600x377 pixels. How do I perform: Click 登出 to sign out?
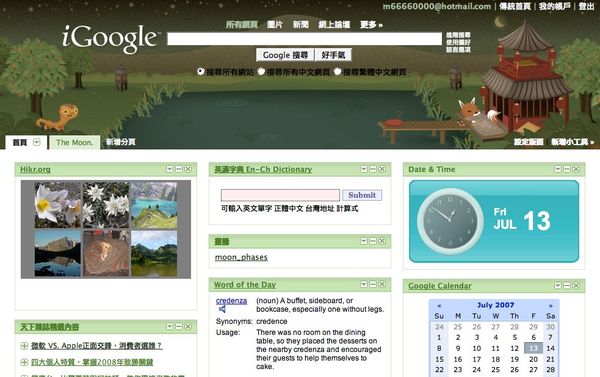(586, 7)
